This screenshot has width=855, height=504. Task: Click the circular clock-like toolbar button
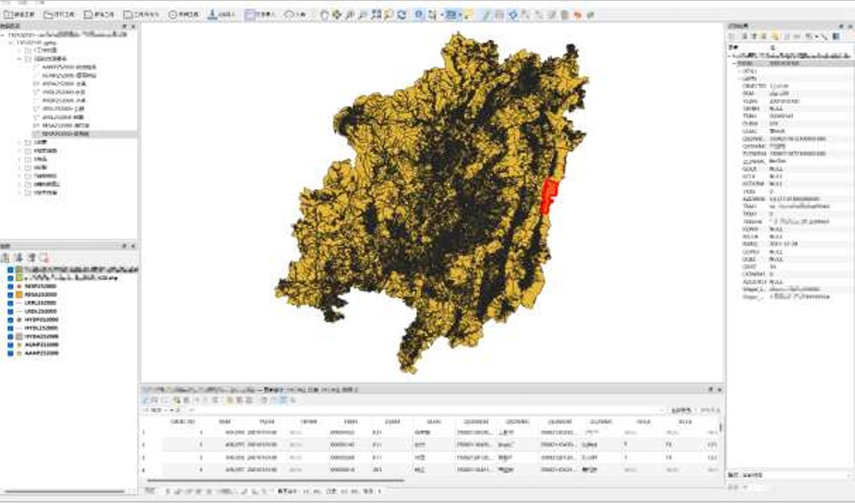pyautogui.click(x=183, y=14)
